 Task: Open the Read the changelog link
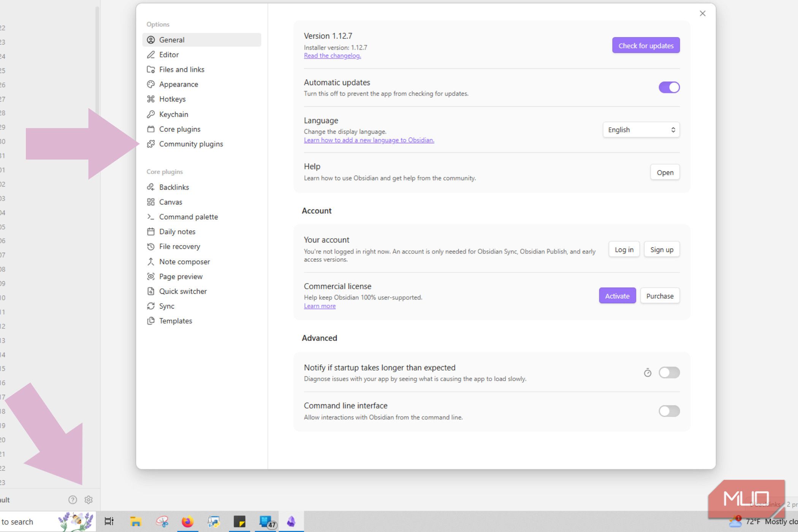(332, 56)
